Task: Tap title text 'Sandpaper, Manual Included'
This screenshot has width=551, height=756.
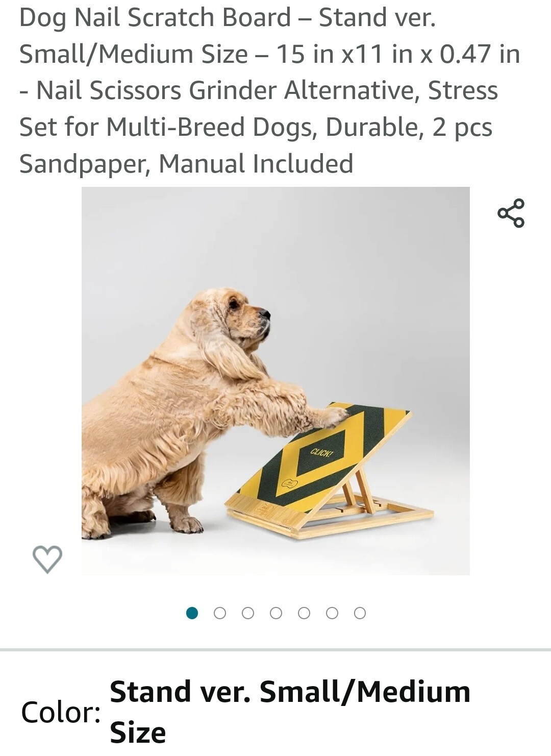Action: pos(186,164)
